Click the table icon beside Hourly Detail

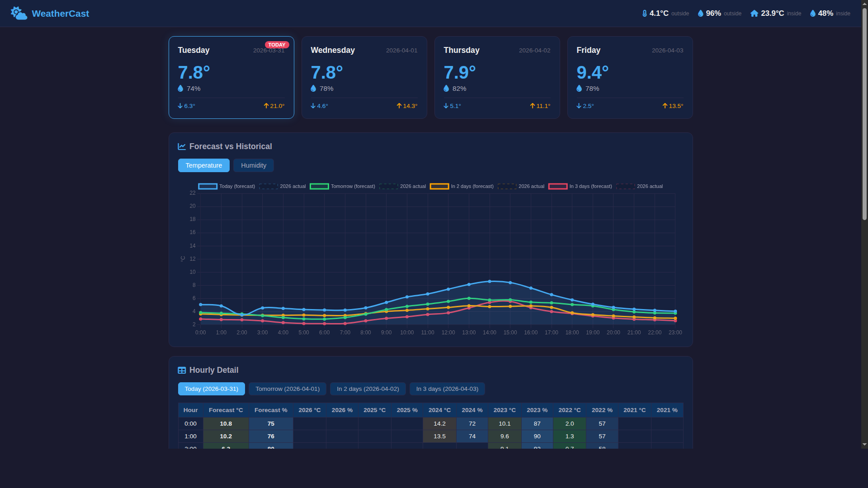pyautogui.click(x=182, y=370)
